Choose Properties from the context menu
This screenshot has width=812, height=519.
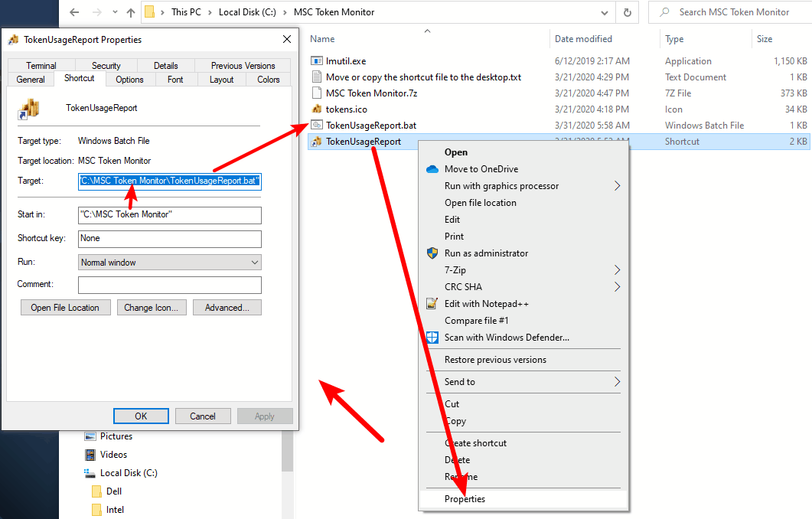465,499
